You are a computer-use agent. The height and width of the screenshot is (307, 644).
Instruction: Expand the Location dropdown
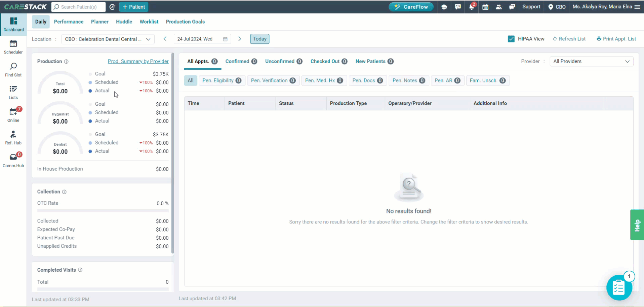click(108, 39)
